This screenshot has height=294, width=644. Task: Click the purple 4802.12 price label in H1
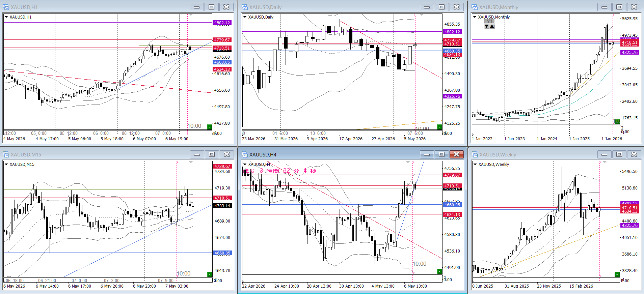tap(222, 23)
